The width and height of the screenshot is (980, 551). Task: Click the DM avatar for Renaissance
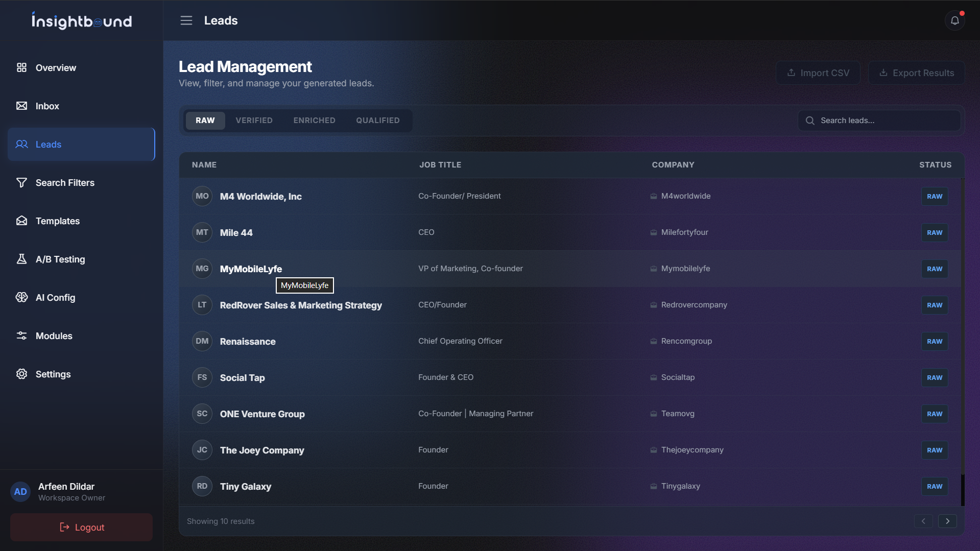202,341
